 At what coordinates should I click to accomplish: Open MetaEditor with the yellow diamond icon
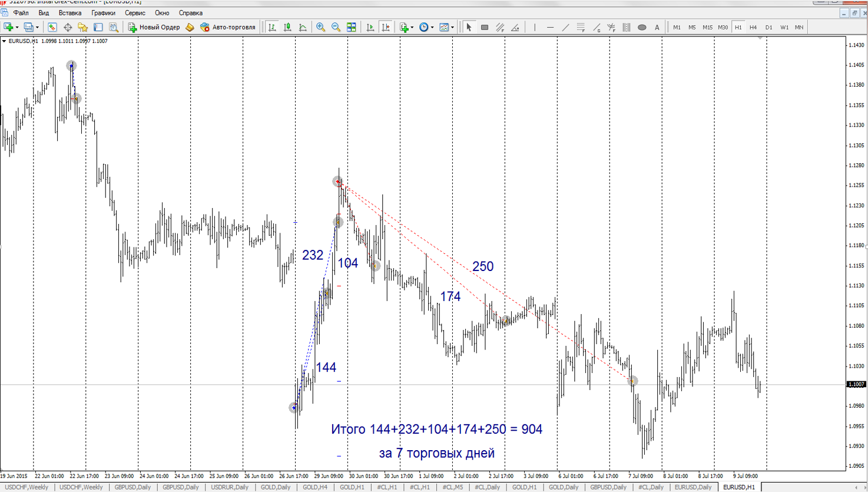tap(190, 27)
